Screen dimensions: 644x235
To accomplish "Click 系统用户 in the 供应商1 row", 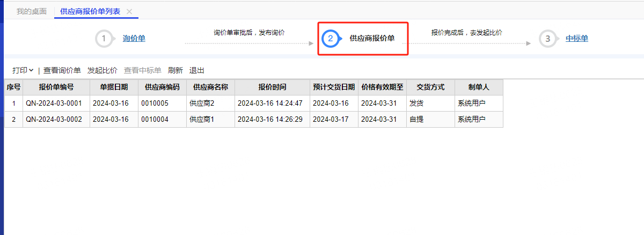I will point(479,119).
